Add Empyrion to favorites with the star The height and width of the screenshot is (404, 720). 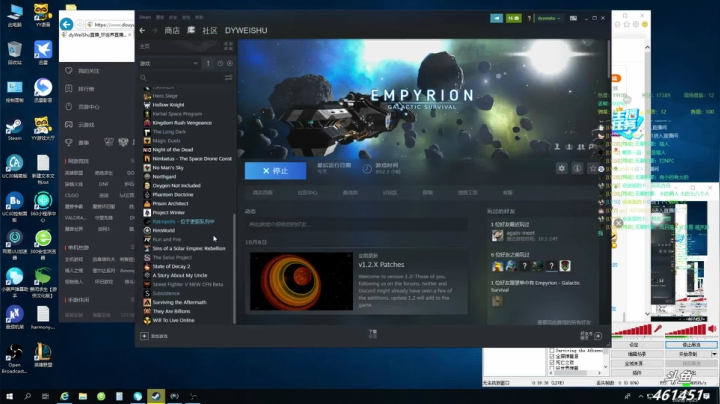[593, 168]
